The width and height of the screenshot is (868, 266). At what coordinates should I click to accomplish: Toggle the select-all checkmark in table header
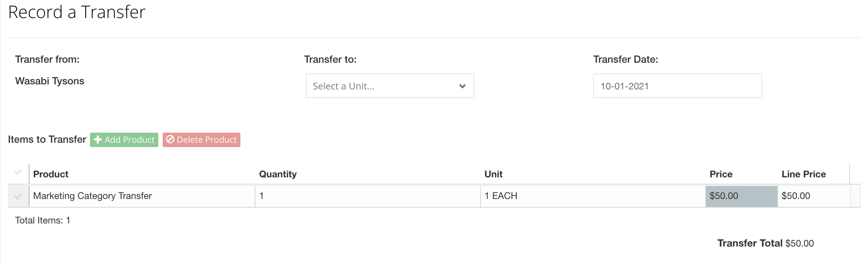pyautogui.click(x=18, y=172)
